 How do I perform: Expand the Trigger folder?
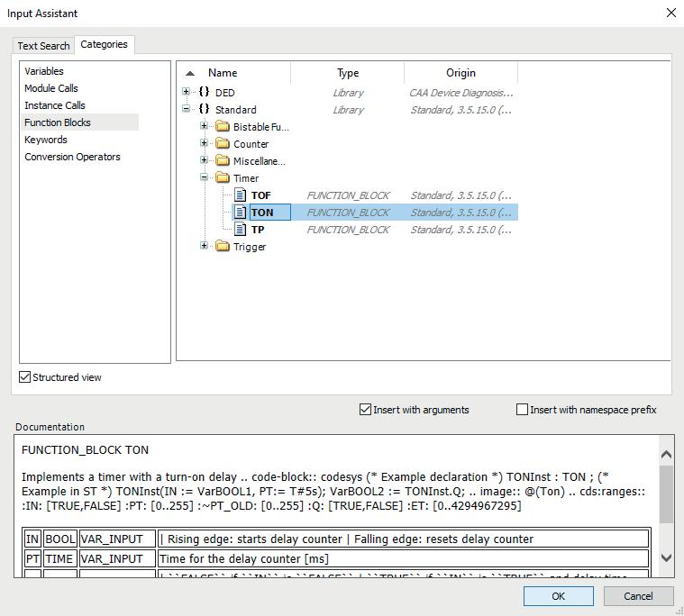[x=204, y=246]
